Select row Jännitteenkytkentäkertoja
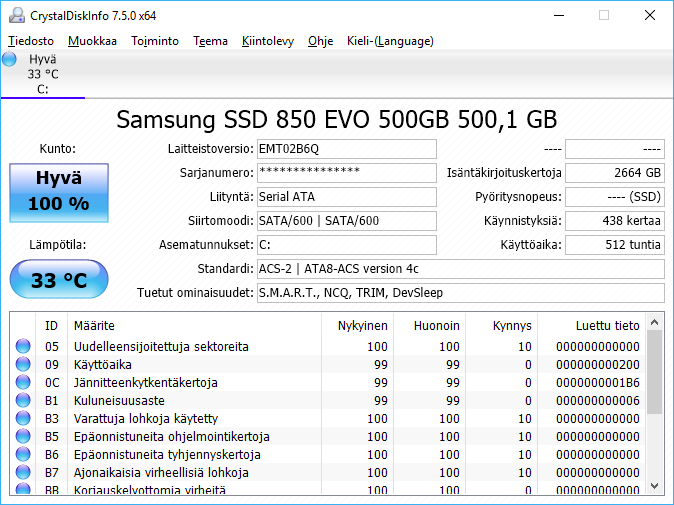This screenshot has height=505, width=674. (328, 383)
